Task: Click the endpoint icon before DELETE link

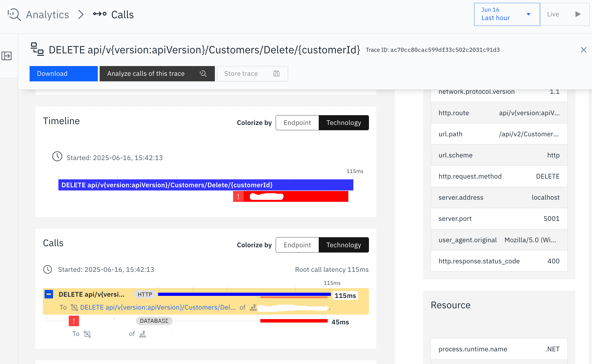Action: pos(74,307)
